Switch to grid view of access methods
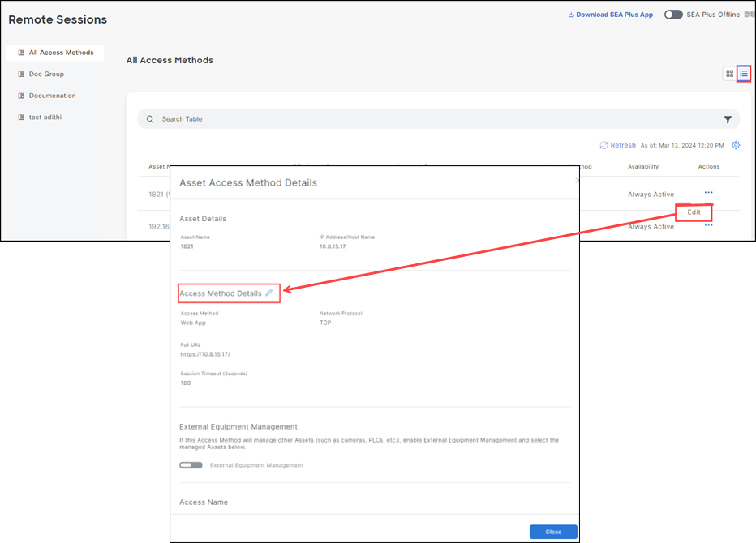The width and height of the screenshot is (756, 543). pyautogui.click(x=728, y=74)
